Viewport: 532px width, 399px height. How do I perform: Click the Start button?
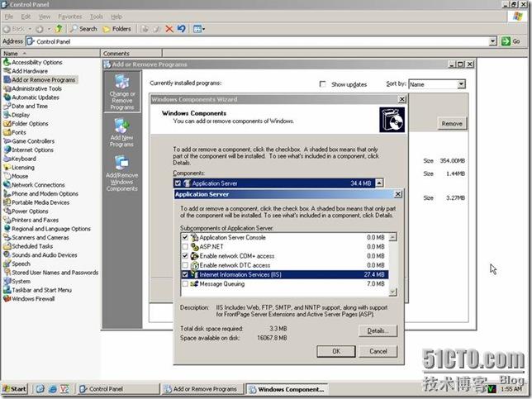click(x=15, y=389)
